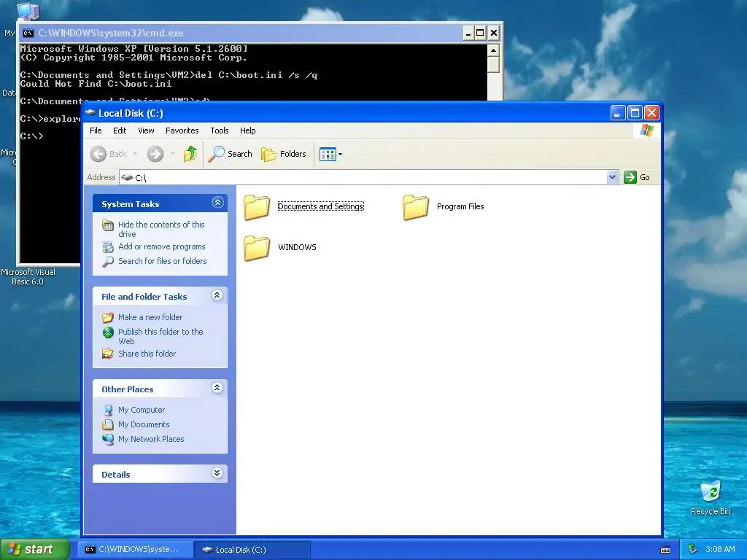
Task: Click the cmd window scroll up arrow
Action: [494, 50]
